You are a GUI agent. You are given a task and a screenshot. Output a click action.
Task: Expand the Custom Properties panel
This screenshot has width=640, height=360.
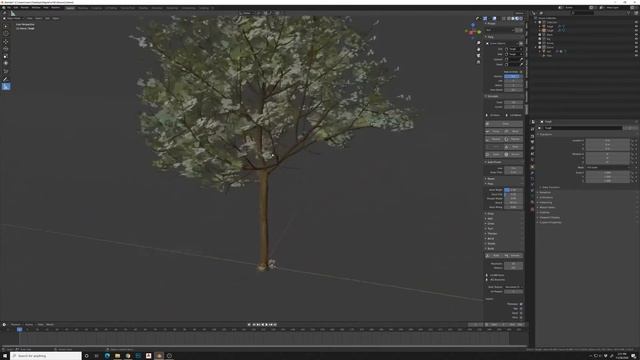pos(550,222)
